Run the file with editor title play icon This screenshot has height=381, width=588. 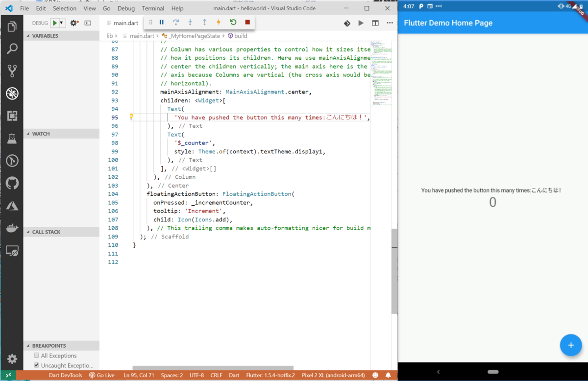pos(361,23)
